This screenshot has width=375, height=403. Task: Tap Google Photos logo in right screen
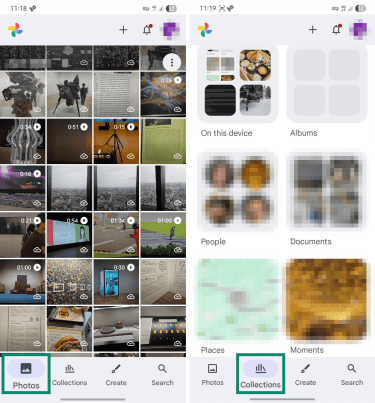pyautogui.click(x=205, y=30)
